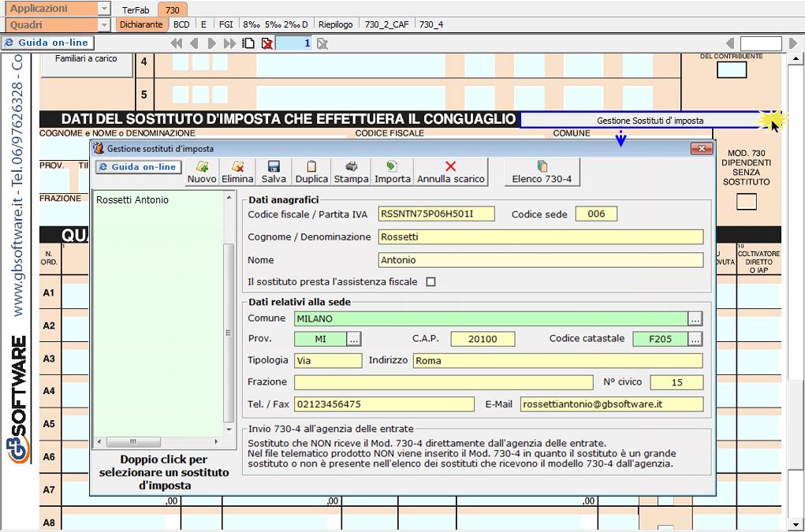Click new blank page icon in toolbar
Image resolution: width=805 pixels, height=532 pixels.
pyautogui.click(x=248, y=43)
